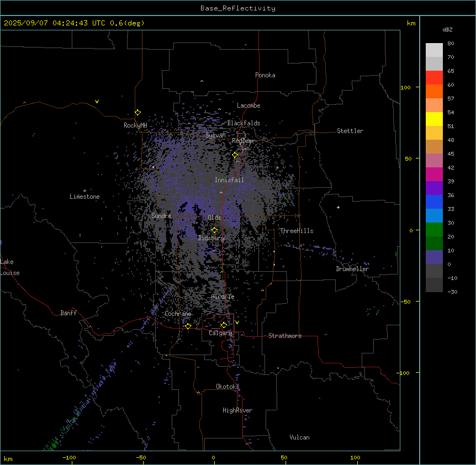Image resolution: width=476 pixels, height=465 pixels.
Task: Select the Stettler label
Action: (350, 131)
